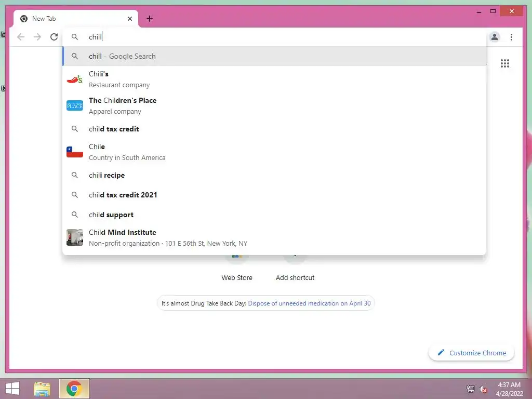The image size is (532, 399).
Task: Pick the 'chili recipe' suggestion
Action: (274, 175)
